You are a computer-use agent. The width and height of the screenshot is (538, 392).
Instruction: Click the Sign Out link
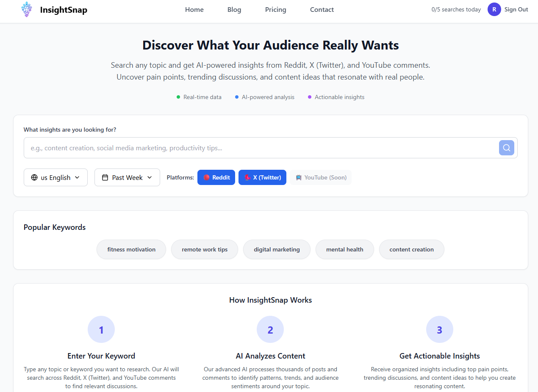pos(516,9)
